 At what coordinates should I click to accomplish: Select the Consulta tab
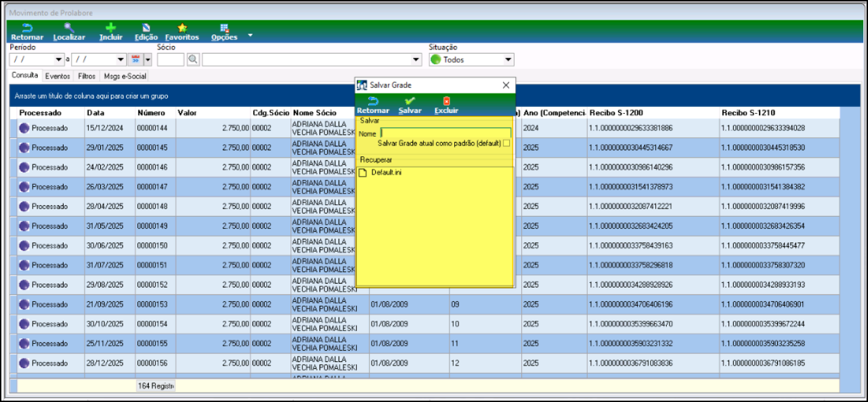pos(25,76)
